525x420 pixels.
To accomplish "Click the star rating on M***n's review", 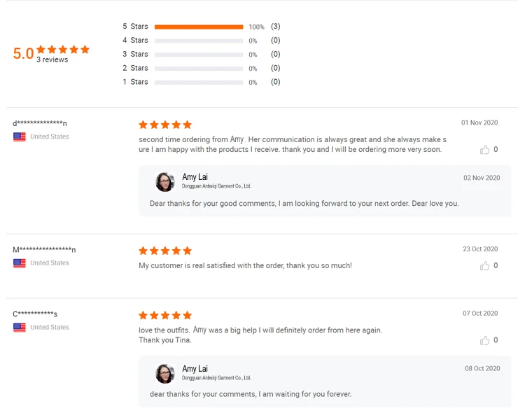I will point(165,251).
